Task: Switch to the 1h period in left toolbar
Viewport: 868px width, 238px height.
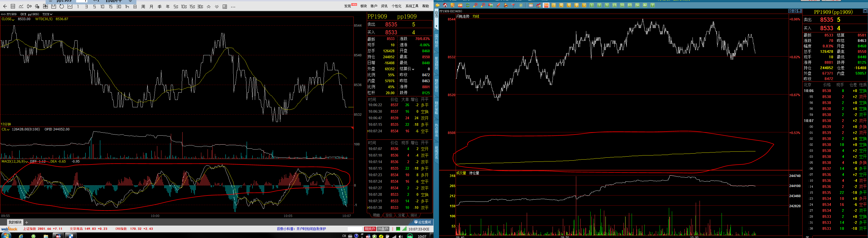Action: tap(127, 7)
